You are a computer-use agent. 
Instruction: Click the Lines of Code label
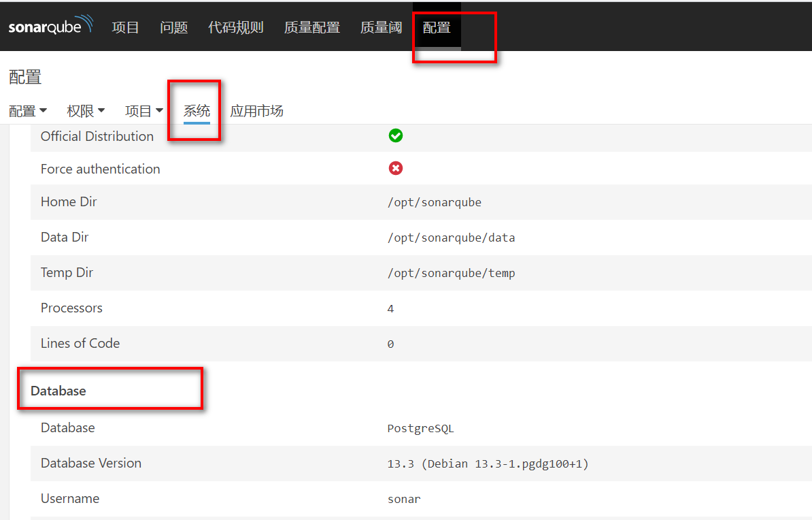(80, 343)
